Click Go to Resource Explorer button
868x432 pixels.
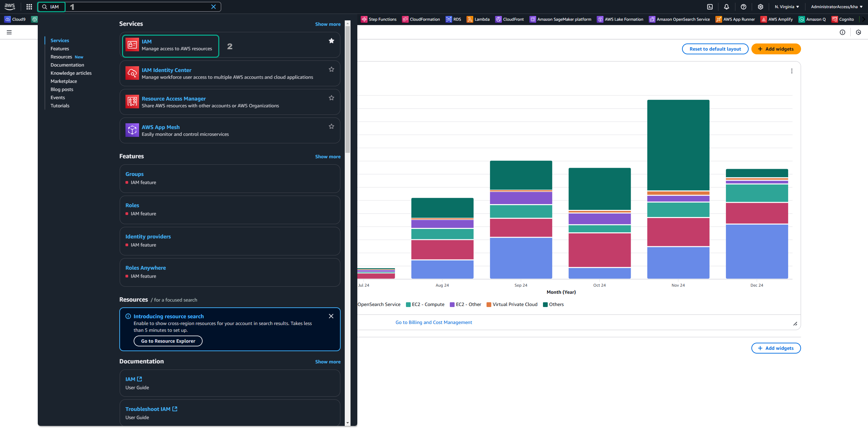tap(168, 341)
